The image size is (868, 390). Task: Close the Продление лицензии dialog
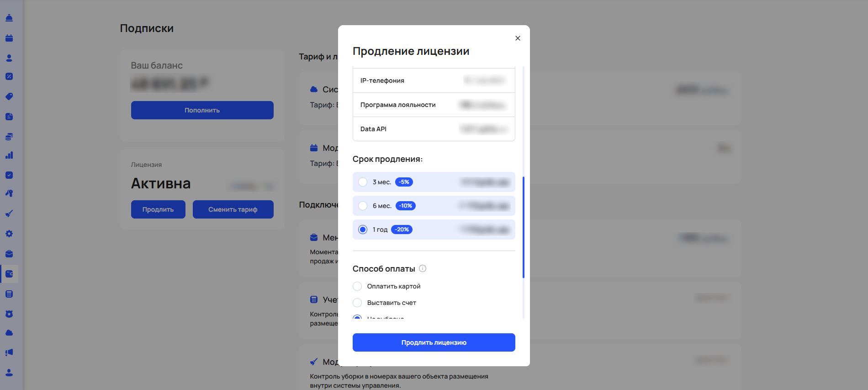tap(518, 38)
